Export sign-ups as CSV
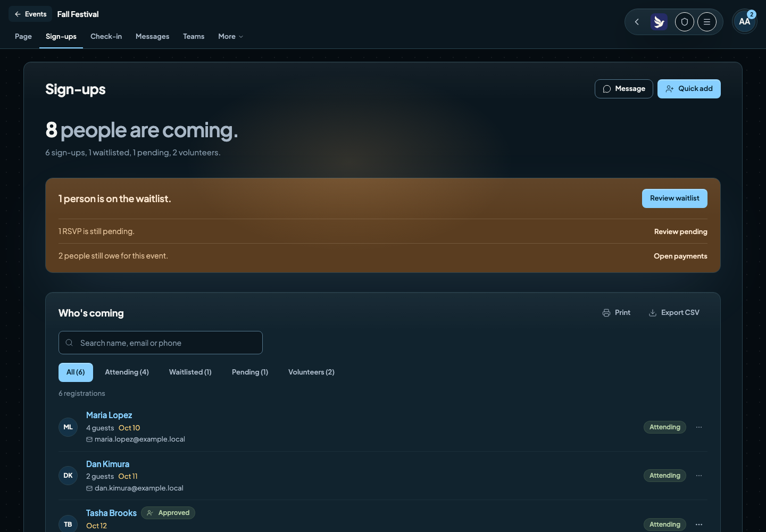The image size is (766, 532). click(x=675, y=313)
